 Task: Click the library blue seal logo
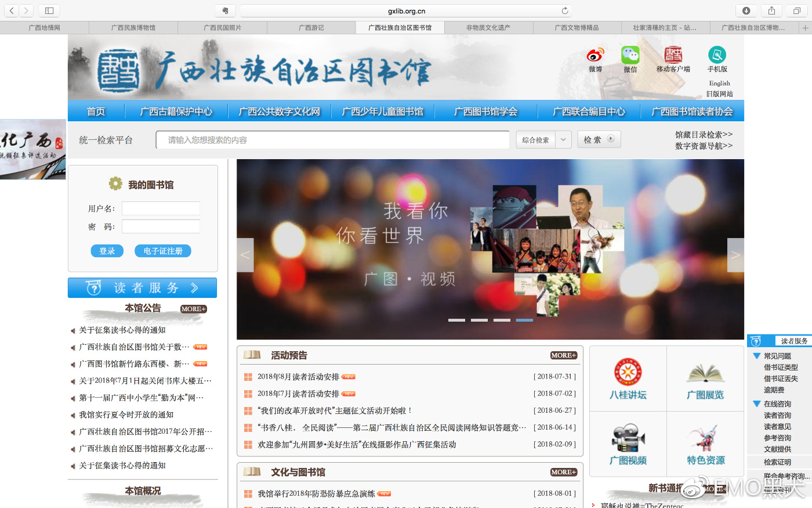(x=119, y=71)
